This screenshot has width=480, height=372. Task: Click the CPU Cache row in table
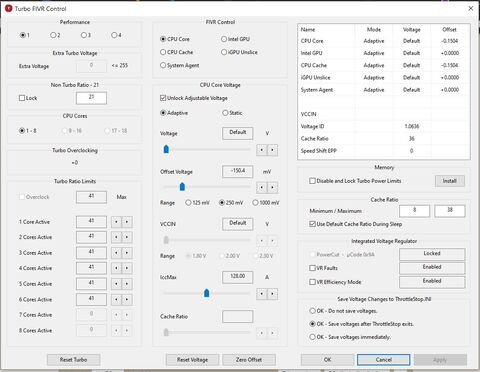[383, 65]
